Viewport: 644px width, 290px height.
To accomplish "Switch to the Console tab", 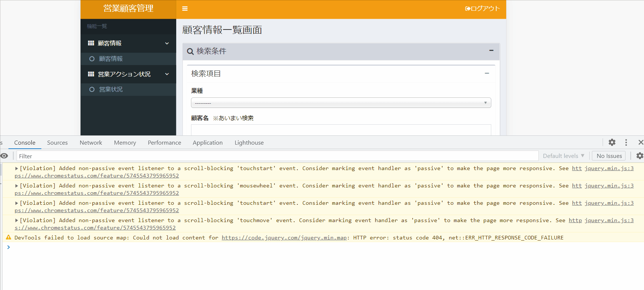I will (25, 142).
